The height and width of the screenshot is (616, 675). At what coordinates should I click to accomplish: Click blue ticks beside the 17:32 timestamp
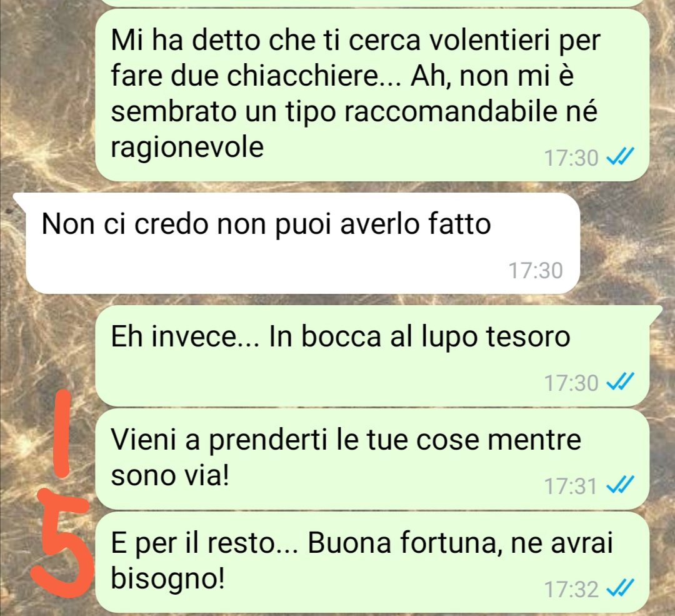[x=621, y=589]
